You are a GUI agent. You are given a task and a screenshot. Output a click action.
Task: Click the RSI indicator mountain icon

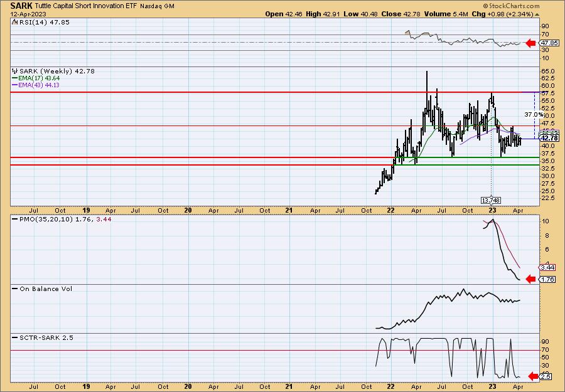[14, 22]
